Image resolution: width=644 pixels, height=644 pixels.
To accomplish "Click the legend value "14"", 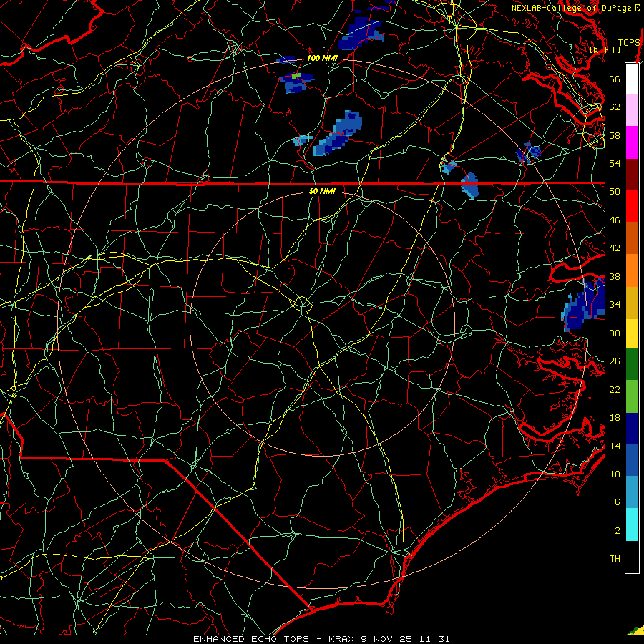I will coord(615,446).
